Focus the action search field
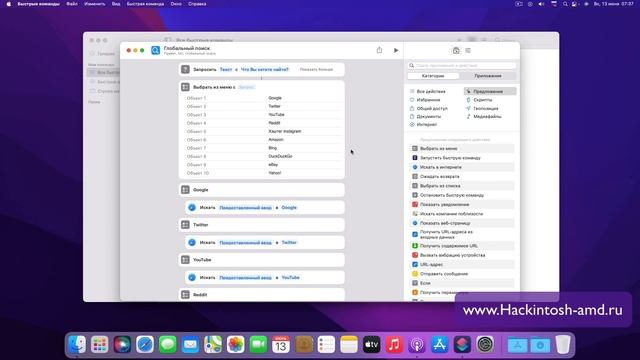 point(462,65)
